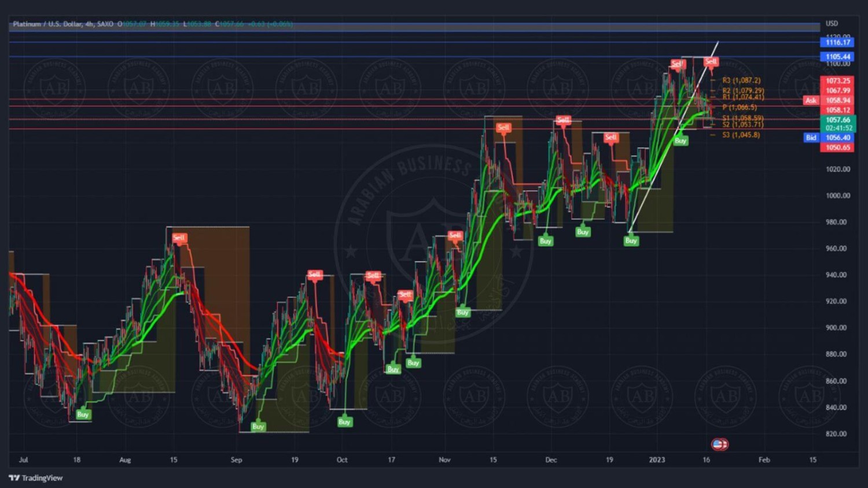The height and width of the screenshot is (488, 868).
Task: Click the Buy signal at the early October low
Action: pos(344,422)
